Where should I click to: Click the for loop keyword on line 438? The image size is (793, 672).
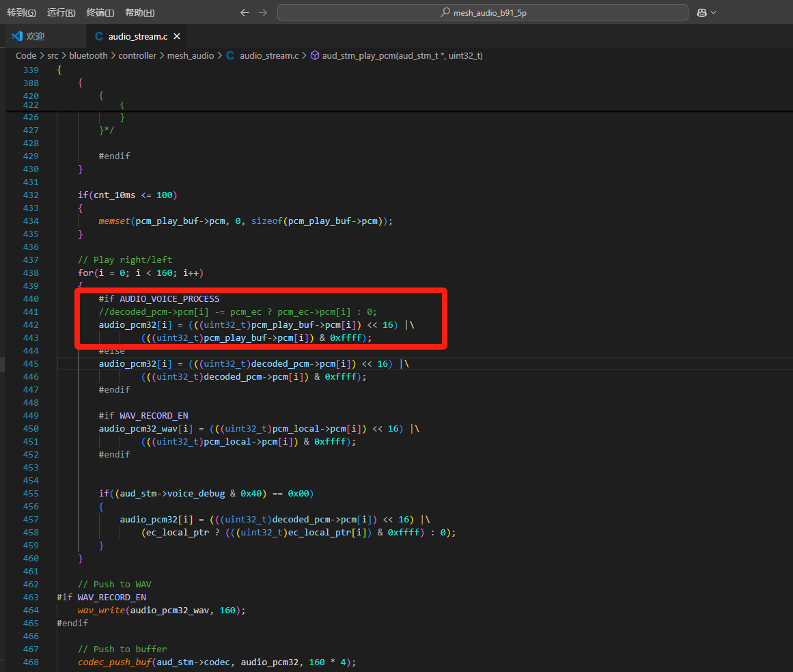click(x=85, y=273)
